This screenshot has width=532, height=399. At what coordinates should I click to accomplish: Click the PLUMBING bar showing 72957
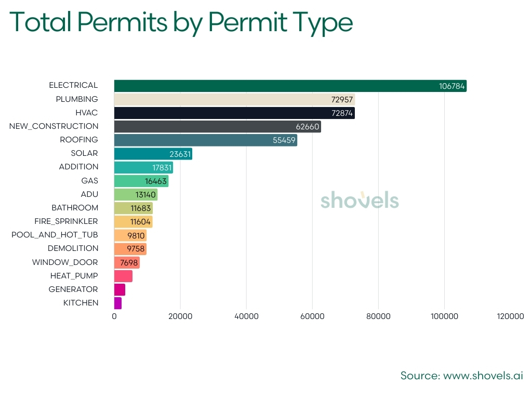tap(234, 99)
